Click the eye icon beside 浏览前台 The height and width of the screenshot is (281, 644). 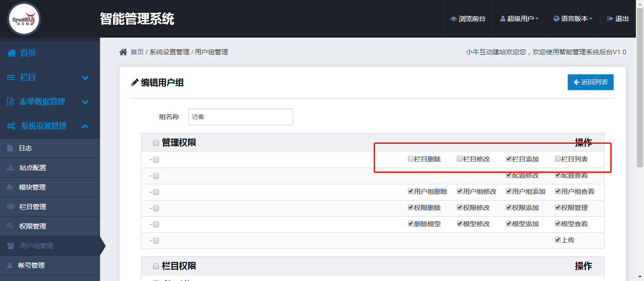click(x=453, y=19)
